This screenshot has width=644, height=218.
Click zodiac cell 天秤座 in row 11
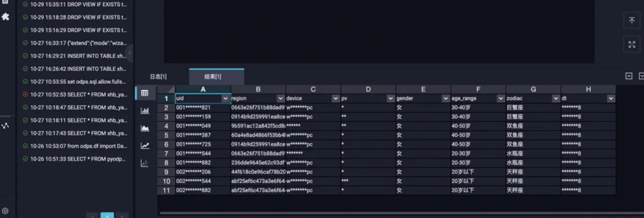pos(533,191)
